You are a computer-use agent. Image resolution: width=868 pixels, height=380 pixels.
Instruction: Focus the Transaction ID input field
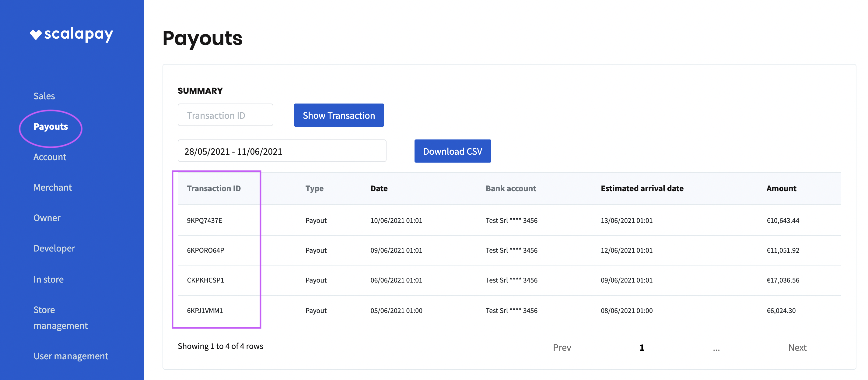tap(225, 115)
